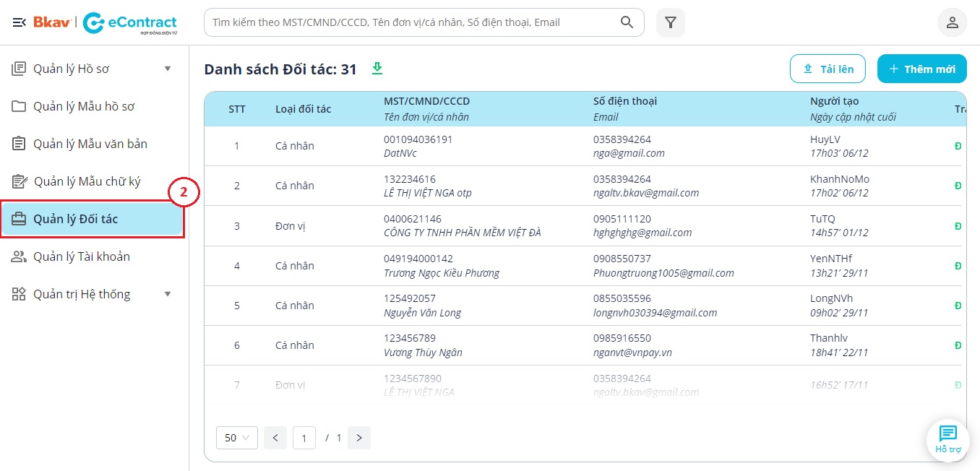Click the Thêm mới button
980x471 pixels.
pyautogui.click(x=921, y=69)
